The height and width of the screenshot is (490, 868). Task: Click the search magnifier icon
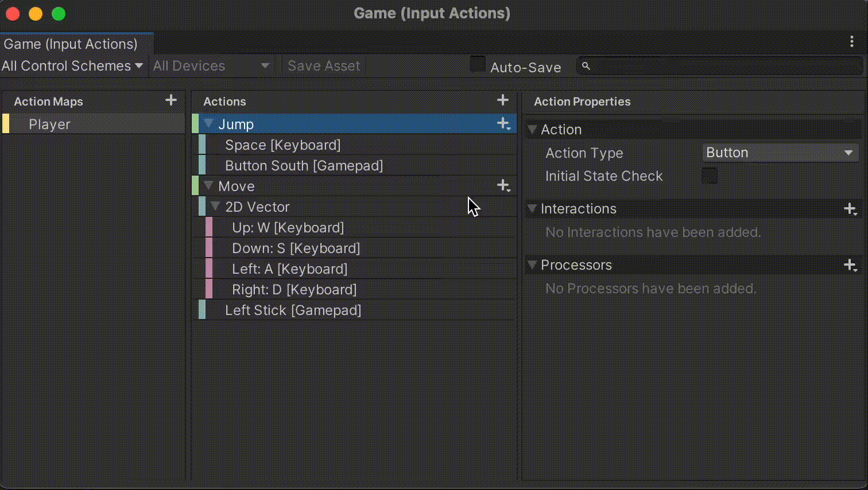click(x=586, y=67)
